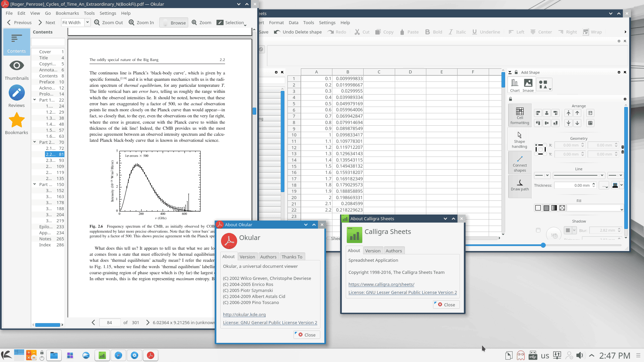The image size is (644, 362).
Task: Collapse the Part 2 tree item in Contents
Action: point(35,142)
